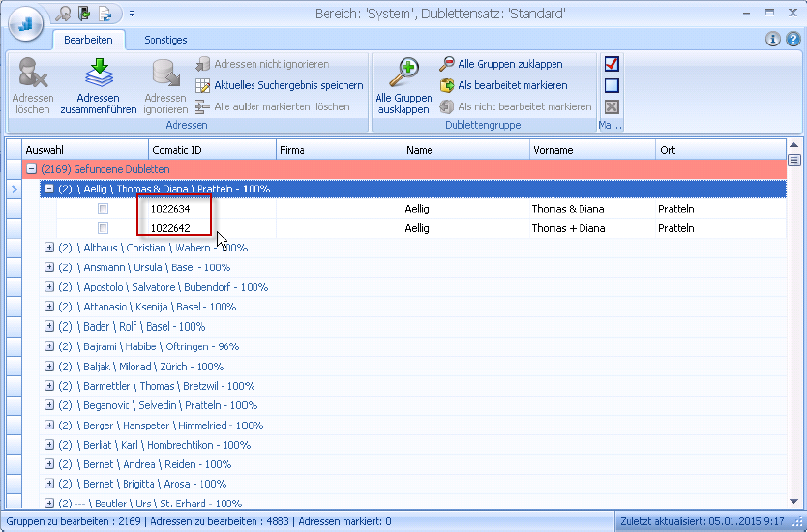This screenshot has height=532, width=807.
Task: Click the Comatic ID column header
Action: coord(211,150)
